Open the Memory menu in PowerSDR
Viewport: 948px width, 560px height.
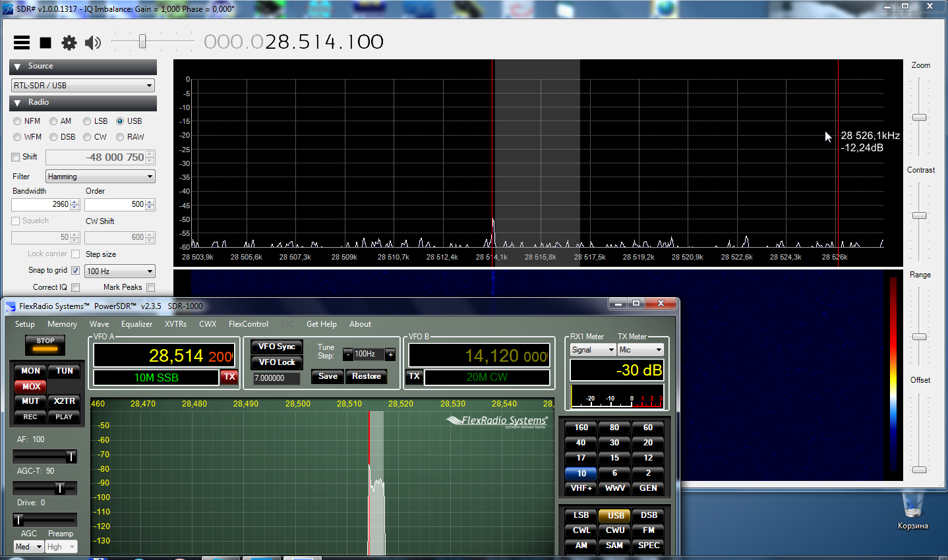tap(62, 324)
